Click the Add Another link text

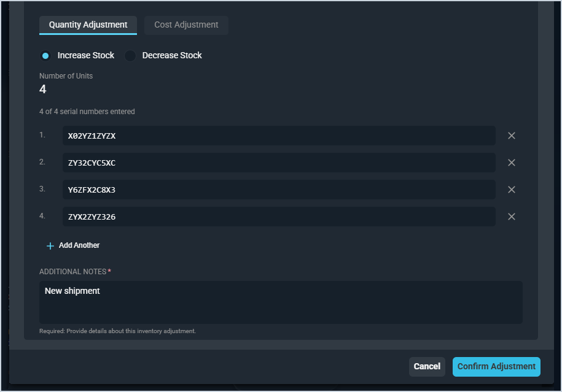point(79,245)
